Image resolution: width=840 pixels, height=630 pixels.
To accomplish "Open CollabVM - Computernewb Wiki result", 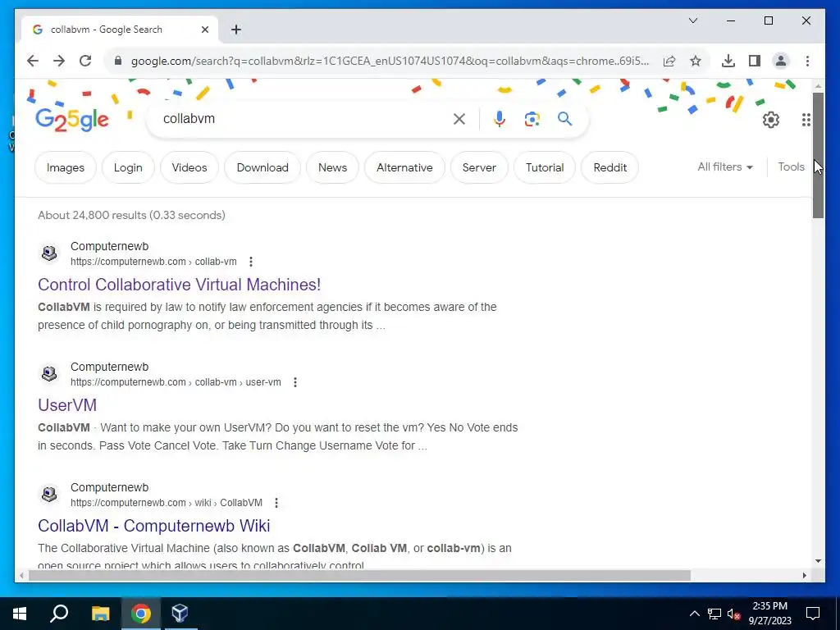I will tap(153, 526).
